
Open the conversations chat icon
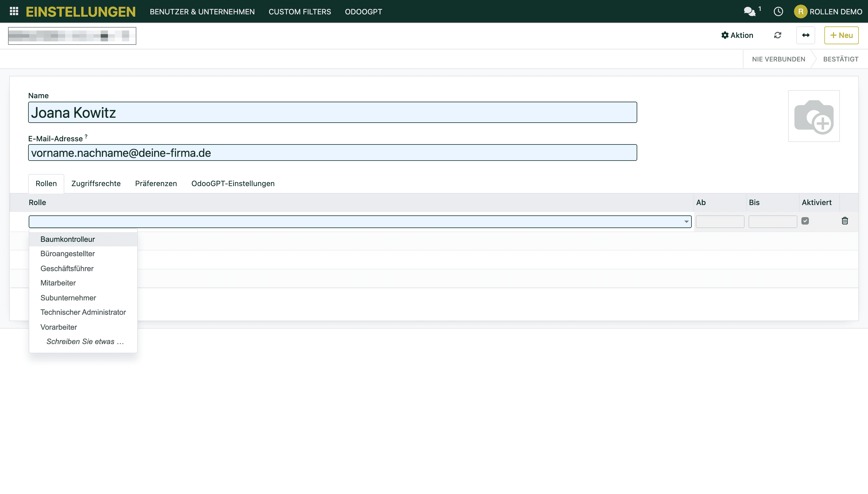coord(750,11)
